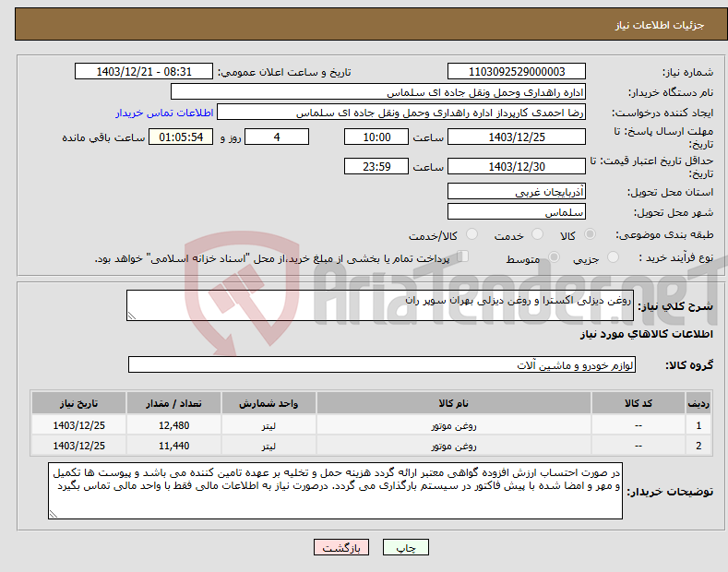This screenshot has width=728, height=572.
Task: Click the resize handle of buyer notes textarea
Action: coord(54,514)
